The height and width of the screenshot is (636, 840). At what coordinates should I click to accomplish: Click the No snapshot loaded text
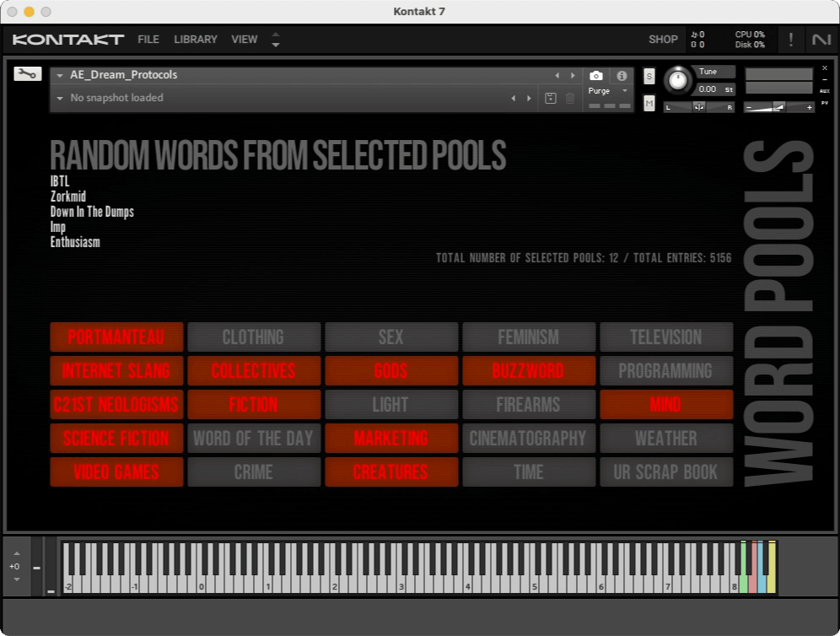pyautogui.click(x=116, y=98)
